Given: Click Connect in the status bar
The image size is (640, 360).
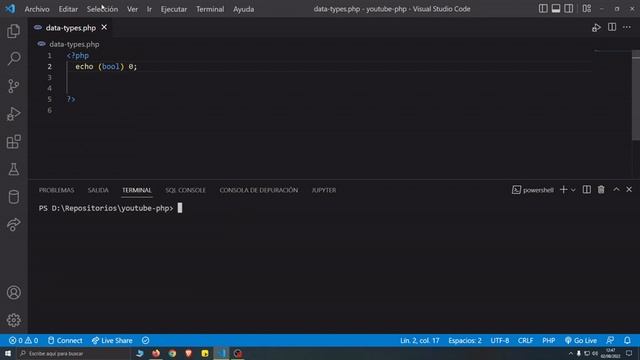Looking at the screenshot, I should 65,340.
